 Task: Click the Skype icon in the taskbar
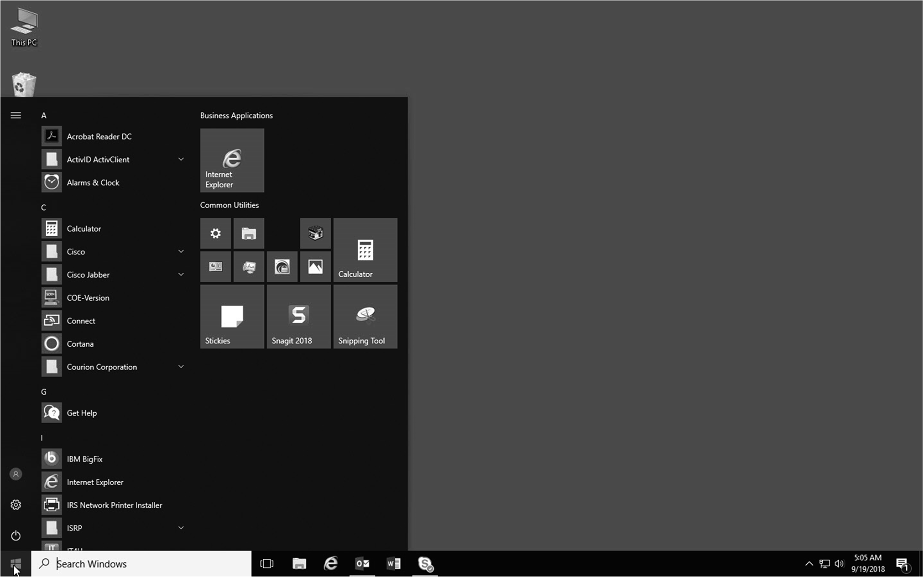coord(425,564)
